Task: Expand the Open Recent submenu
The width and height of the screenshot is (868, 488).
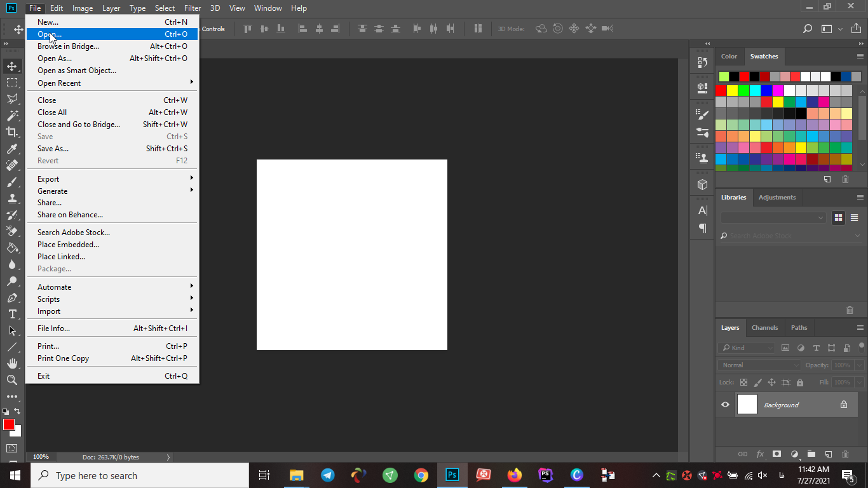Action: pyautogui.click(x=112, y=83)
